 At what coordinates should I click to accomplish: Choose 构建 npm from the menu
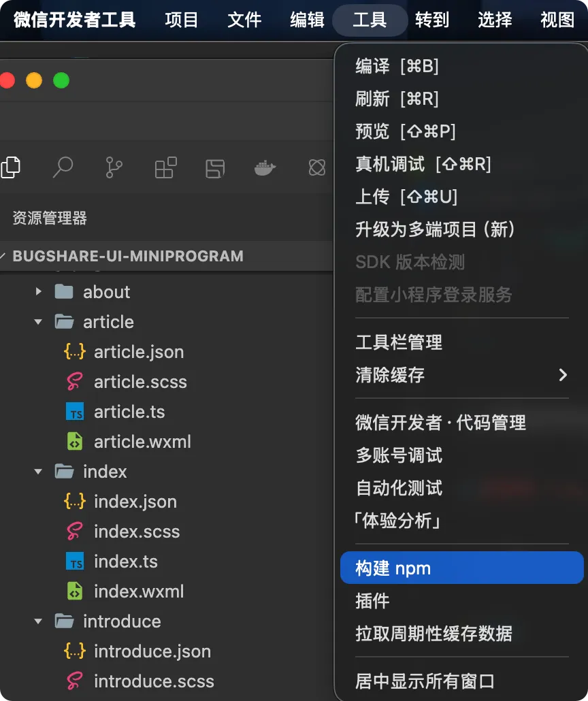point(462,568)
